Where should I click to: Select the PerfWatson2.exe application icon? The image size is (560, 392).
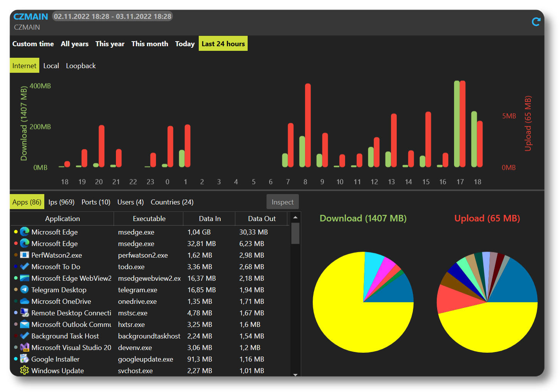25,255
